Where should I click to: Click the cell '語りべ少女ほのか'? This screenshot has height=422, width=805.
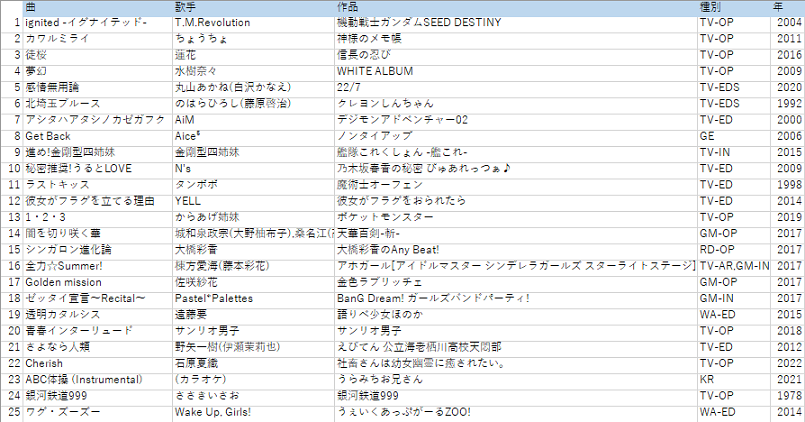(516, 315)
